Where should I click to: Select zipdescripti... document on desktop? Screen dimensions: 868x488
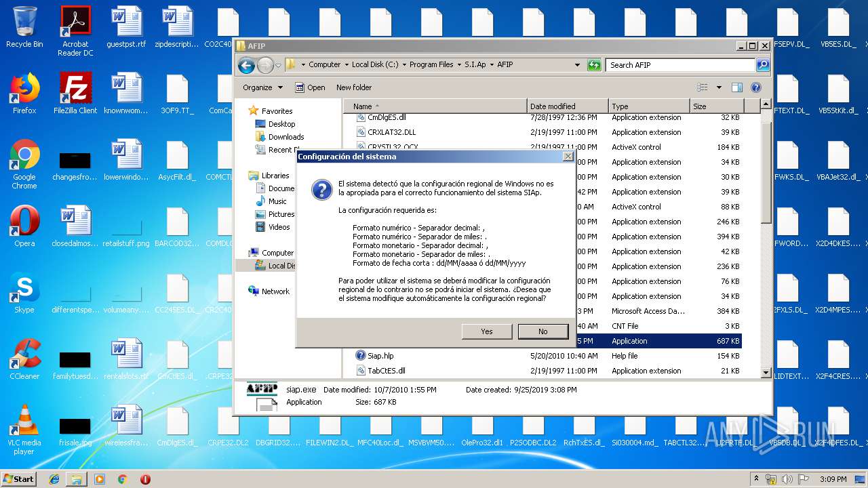176,27
